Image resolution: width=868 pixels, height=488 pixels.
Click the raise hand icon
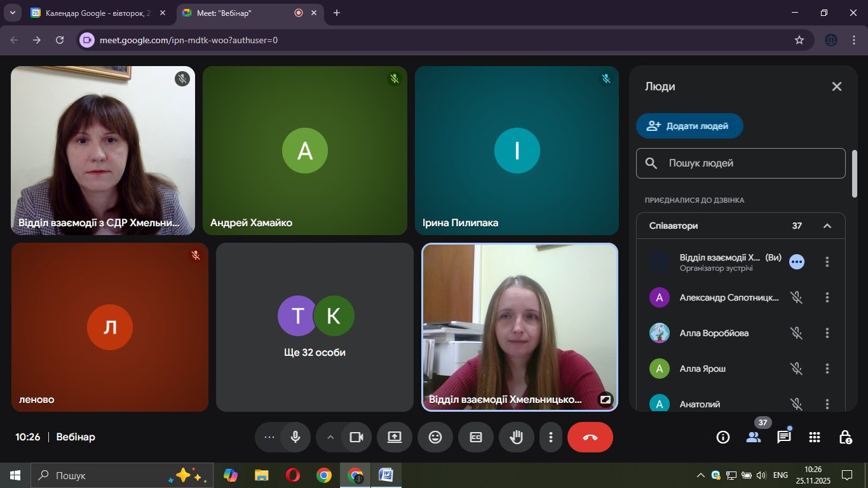(x=516, y=437)
